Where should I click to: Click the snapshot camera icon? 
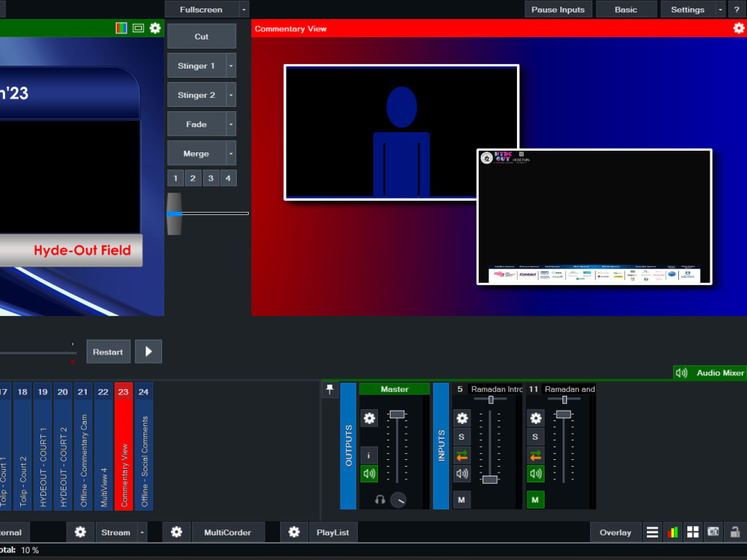pyautogui.click(x=713, y=532)
